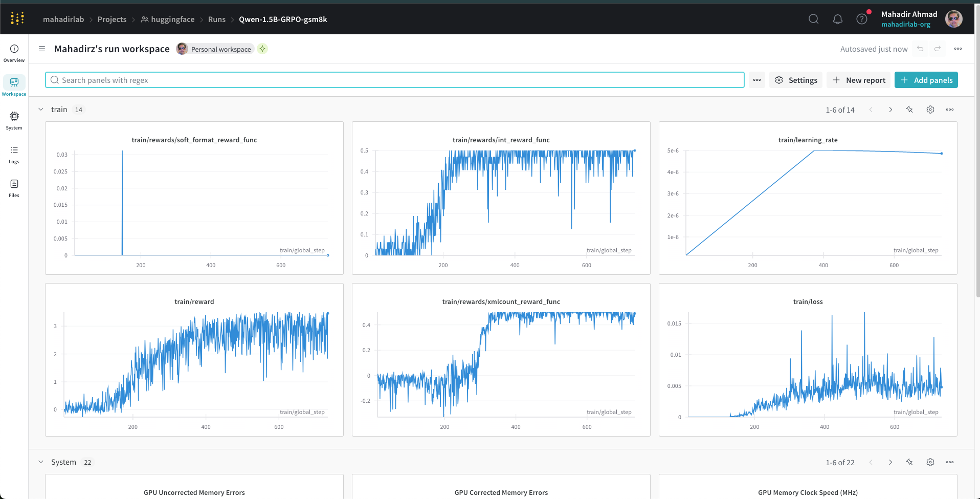The image size is (980, 499).
Task: Open huggingface project breadcrumb
Action: pyautogui.click(x=168, y=19)
